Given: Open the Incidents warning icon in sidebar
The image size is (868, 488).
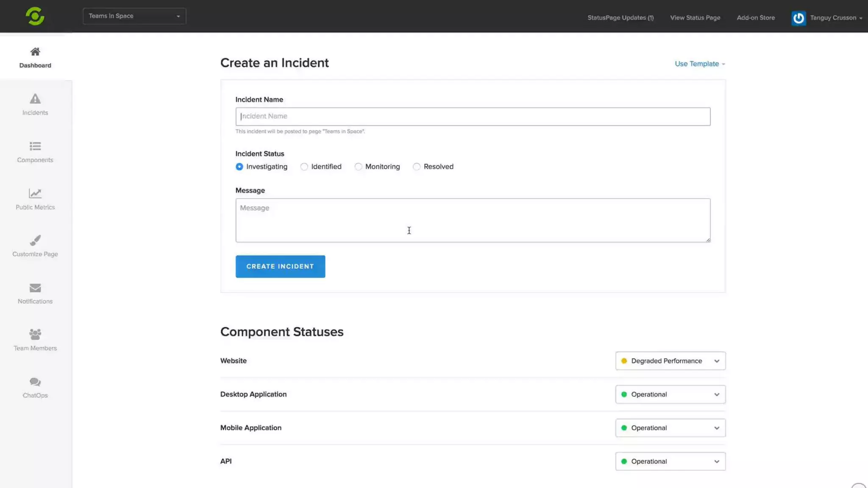Looking at the screenshot, I should 35,99.
